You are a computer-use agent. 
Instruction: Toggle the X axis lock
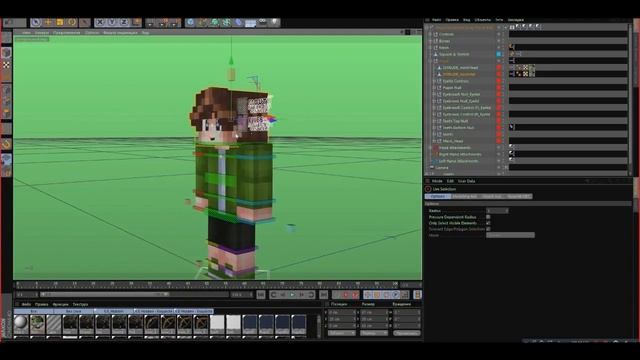pos(100,22)
